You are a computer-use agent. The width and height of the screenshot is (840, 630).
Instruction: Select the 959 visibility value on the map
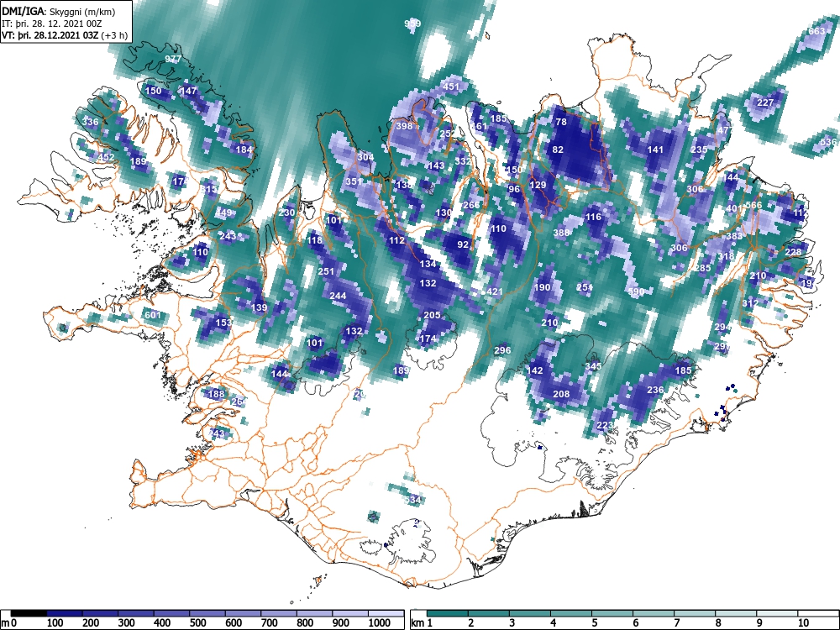tap(412, 24)
